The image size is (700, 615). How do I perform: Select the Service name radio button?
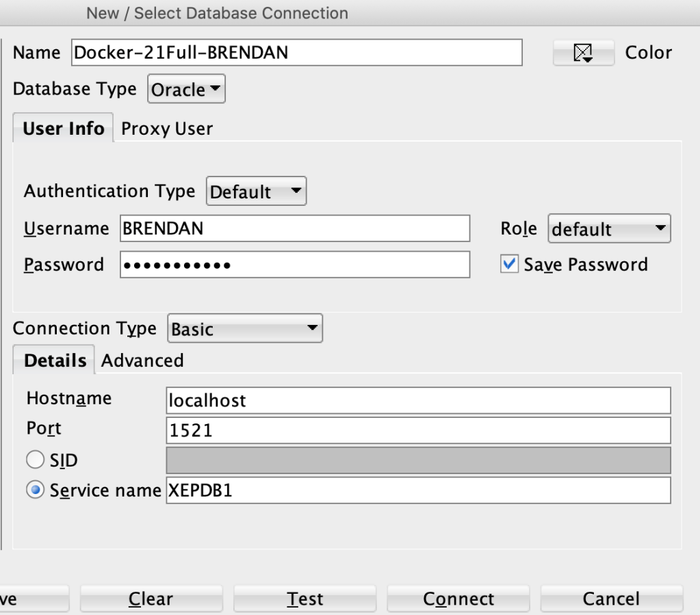point(35,491)
